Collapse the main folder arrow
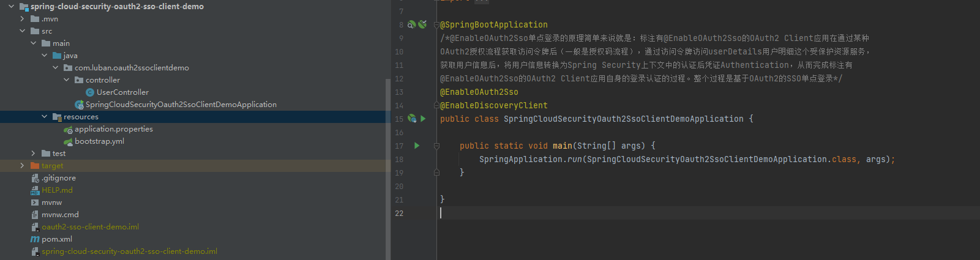Viewport: 980px width, 260px height. click(34, 43)
